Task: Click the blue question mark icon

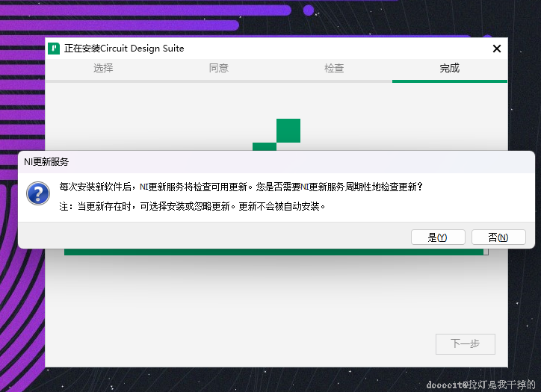Action: (38, 193)
